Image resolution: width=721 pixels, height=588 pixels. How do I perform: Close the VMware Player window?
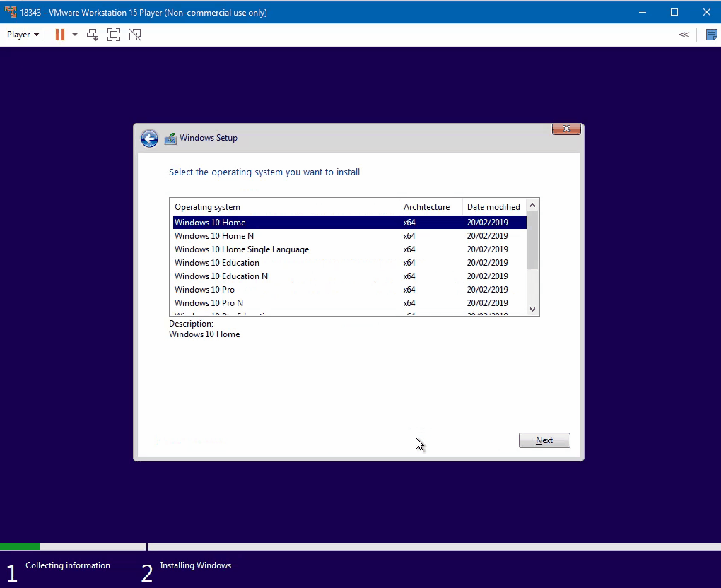tap(706, 13)
